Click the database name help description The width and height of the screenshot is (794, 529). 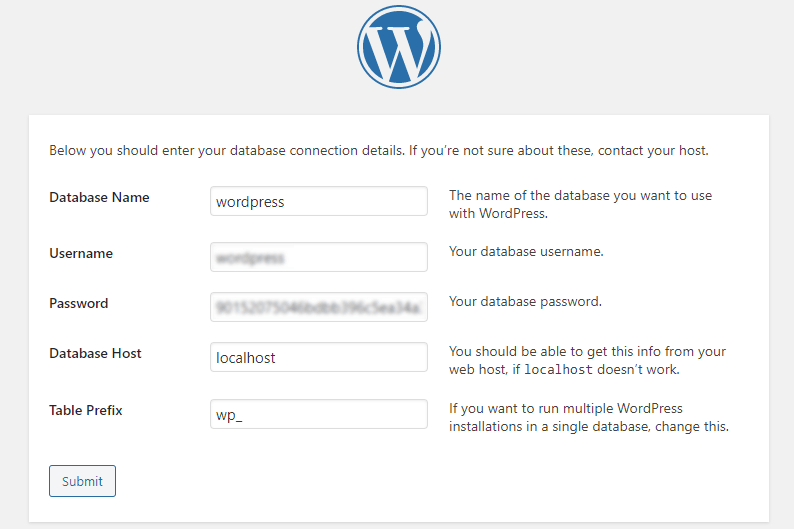pos(580,205)
